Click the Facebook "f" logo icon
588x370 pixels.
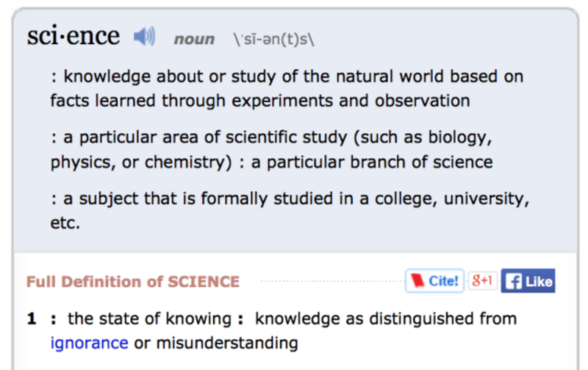click(x=514, y=281)
